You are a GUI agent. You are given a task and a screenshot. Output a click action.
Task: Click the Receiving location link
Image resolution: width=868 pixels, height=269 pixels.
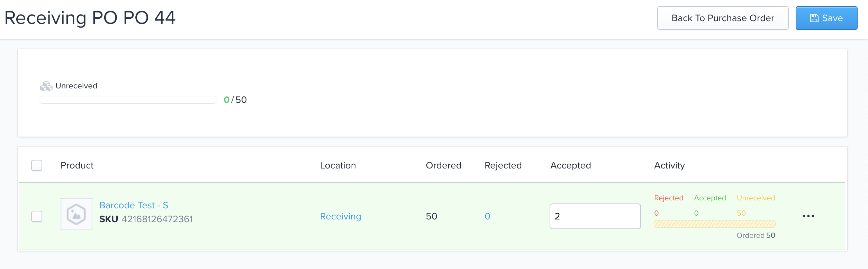pyautogui.click(x=340, y=216)
